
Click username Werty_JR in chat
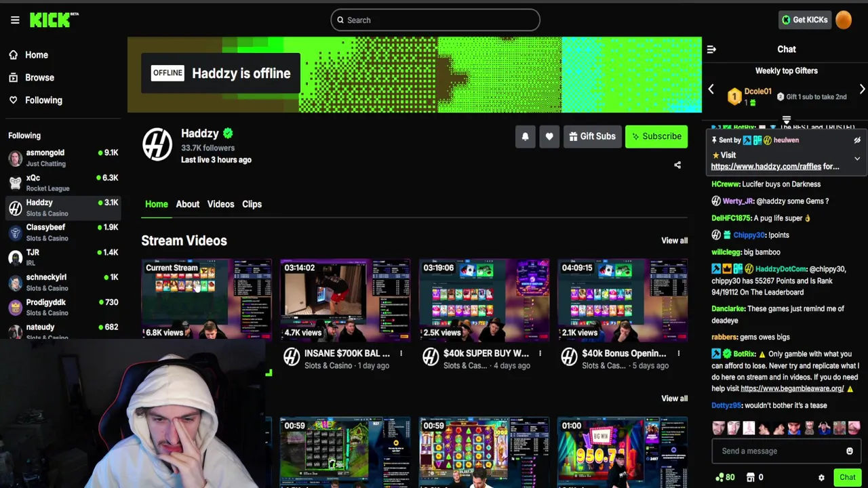click(738, 201)
